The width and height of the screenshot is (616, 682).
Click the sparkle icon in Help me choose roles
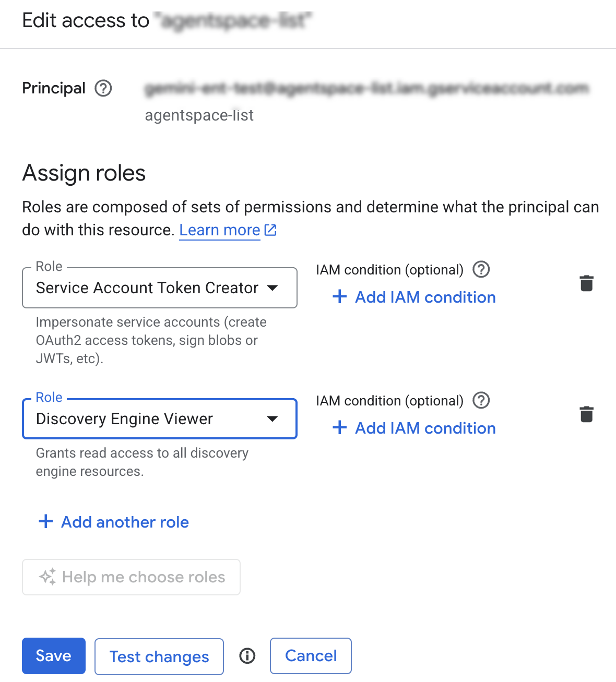click(x=48, y=577)
